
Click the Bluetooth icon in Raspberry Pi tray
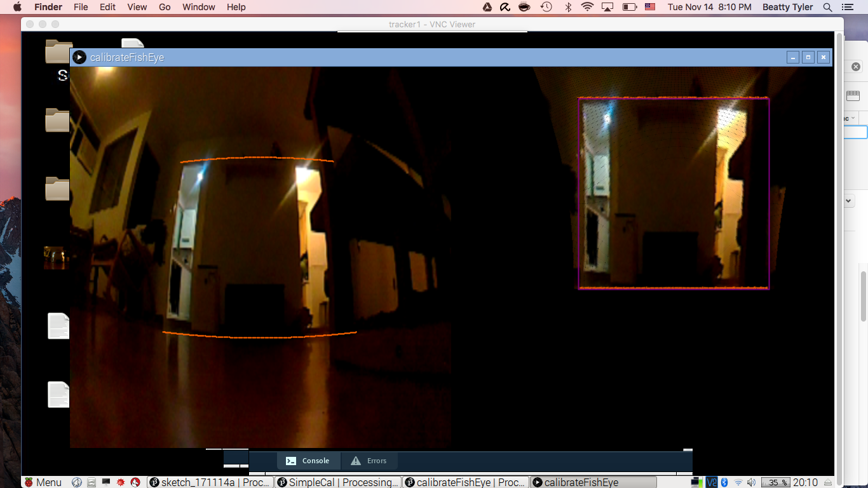(724, 482)
